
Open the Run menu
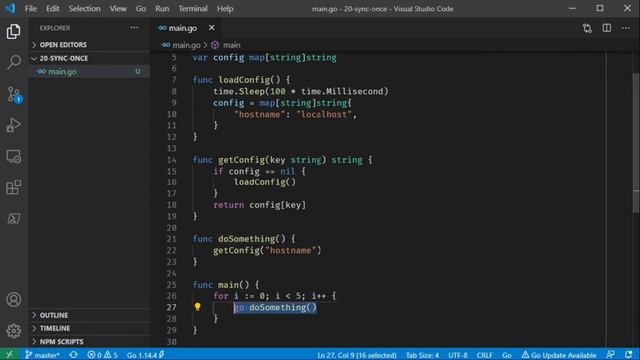click(x=162, y=9)
